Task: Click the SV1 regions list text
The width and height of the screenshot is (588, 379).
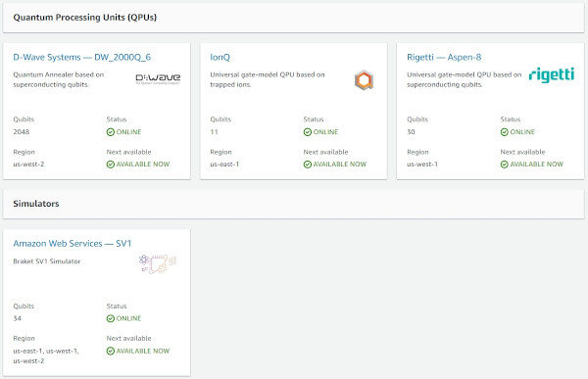Action: pyautogui.click(x=46, y=355)
